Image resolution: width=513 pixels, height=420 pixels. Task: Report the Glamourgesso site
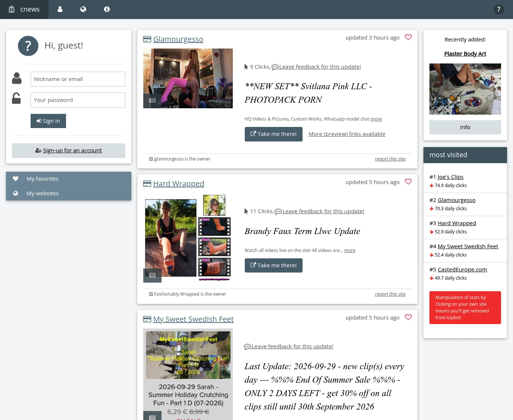click(x=390, y=159)
